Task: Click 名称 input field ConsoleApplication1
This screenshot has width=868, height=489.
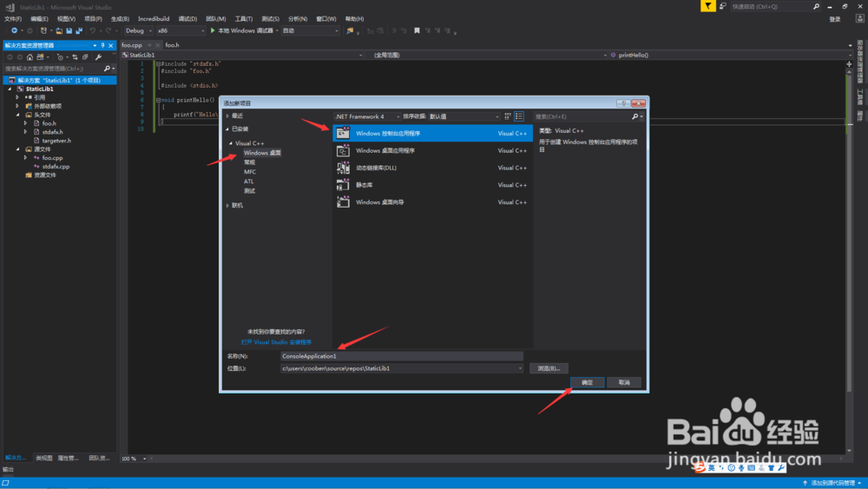Action: 401,356
